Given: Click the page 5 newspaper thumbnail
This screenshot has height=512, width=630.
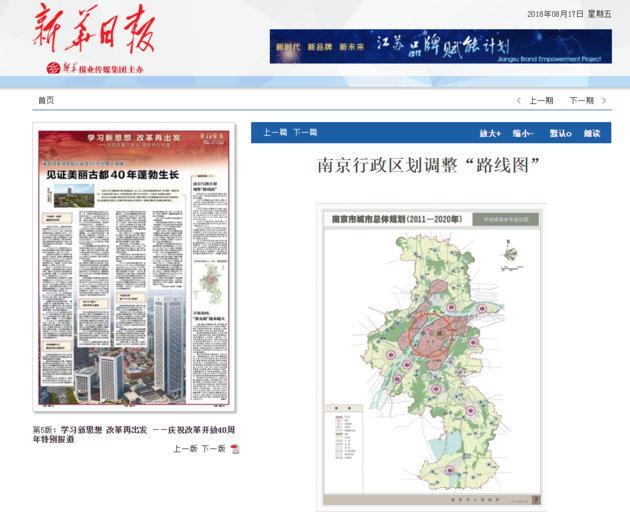Looking at the screenshot, I should (134, 267).
